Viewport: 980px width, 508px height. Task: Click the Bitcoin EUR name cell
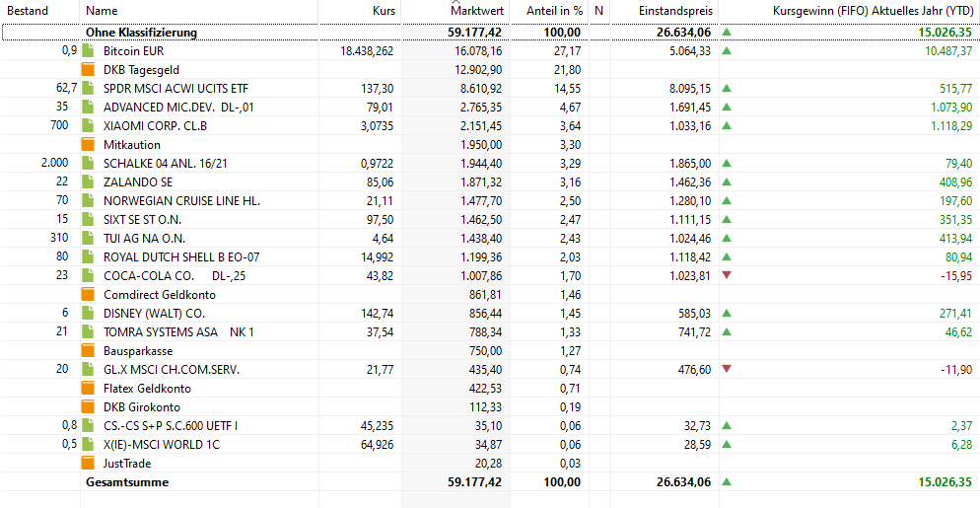tap(134, 50)
